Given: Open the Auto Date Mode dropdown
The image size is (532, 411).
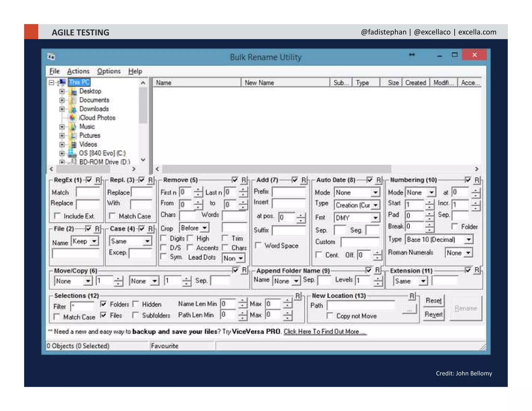Looking at the screenshot, I should (375, 193).
